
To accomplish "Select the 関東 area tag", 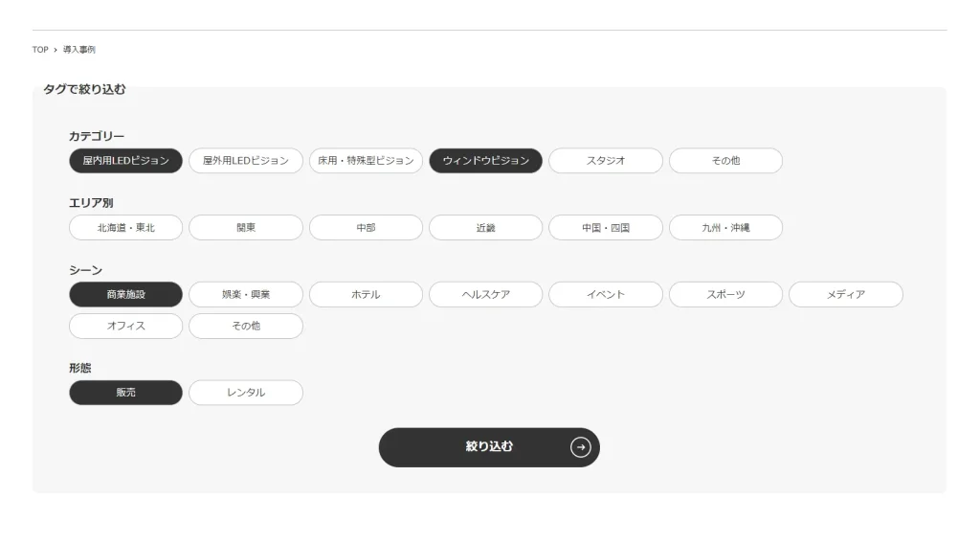I will [x=246, y=228].
